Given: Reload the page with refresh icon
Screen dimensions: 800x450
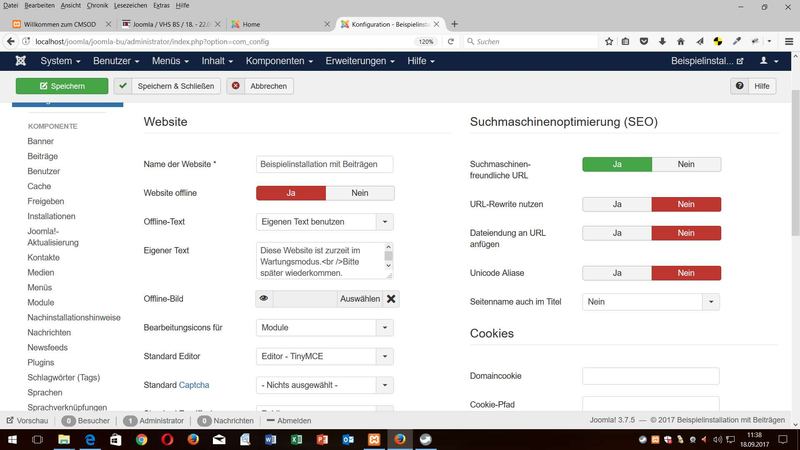Looking at the screenshot, I should (451, 41).
